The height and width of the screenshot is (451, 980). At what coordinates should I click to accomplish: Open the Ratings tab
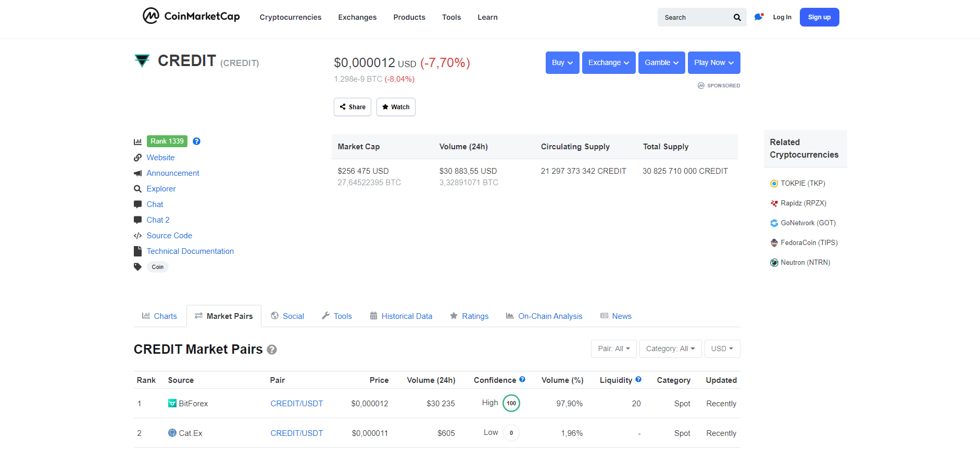(x=469, y=316)
